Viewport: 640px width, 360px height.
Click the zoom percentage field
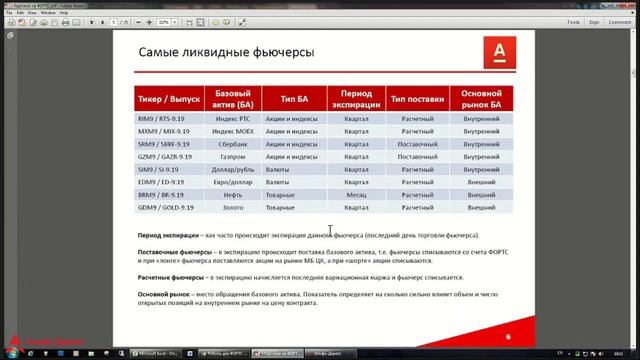pyautogui.click(x=164, y=22)
